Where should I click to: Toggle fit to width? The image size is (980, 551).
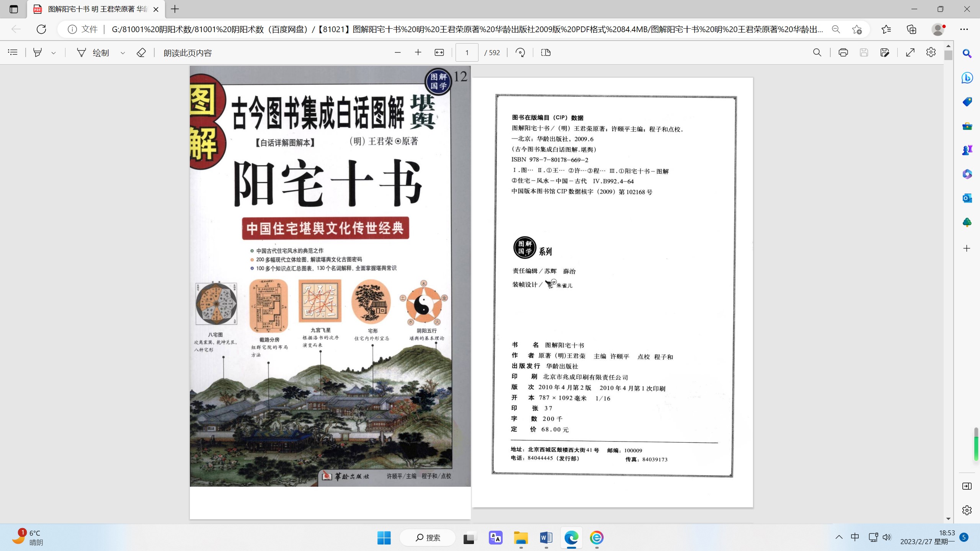[439, 52]
